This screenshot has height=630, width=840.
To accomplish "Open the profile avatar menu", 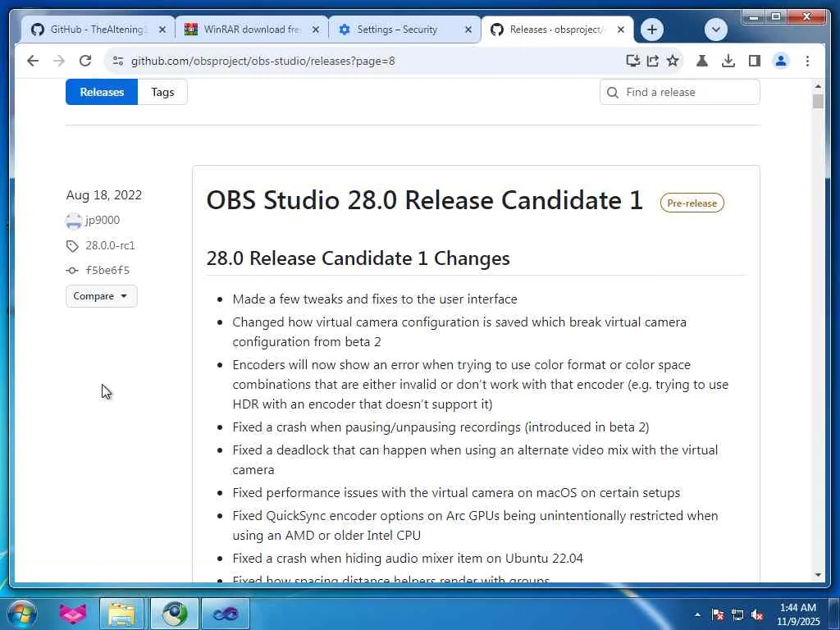I will point(781,61).
